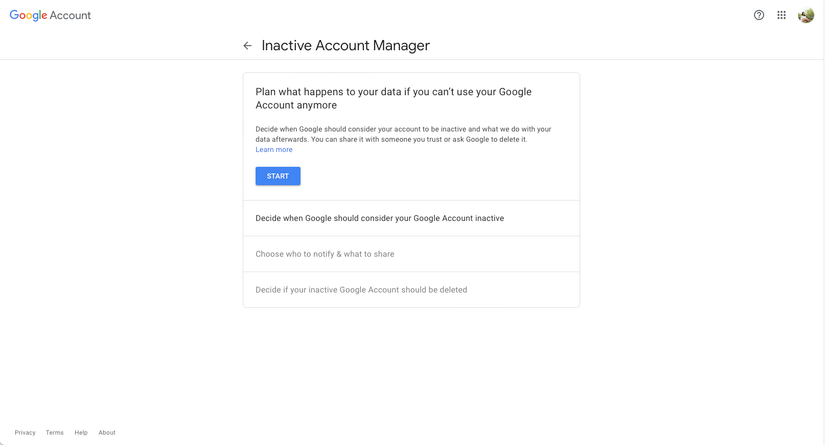Screen dimensions: 825x445
Task: Click the profile avatar picture
Action: [x=806, y=15]
